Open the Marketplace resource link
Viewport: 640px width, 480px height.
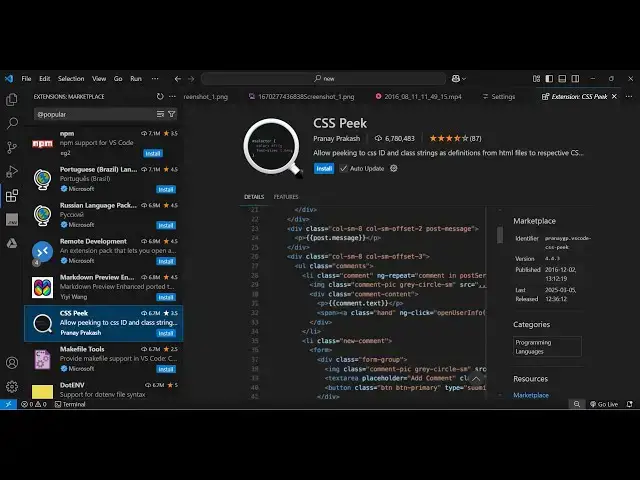[x=531, y=395]
